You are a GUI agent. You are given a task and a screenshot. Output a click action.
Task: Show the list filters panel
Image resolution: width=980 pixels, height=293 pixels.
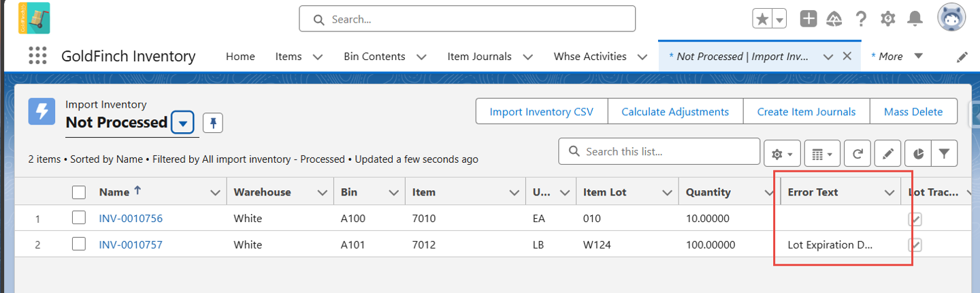coord(944,154)
